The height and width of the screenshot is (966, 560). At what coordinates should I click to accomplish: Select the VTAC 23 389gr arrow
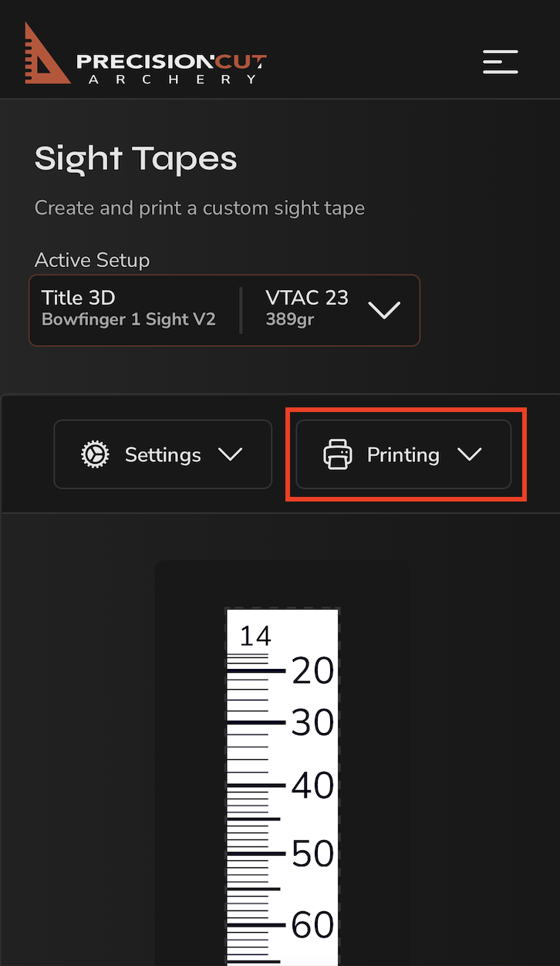(307, 308)
